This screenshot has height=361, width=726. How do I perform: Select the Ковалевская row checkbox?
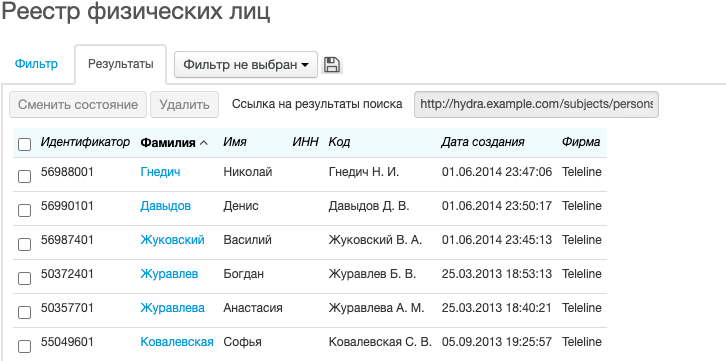pos(24,346)
